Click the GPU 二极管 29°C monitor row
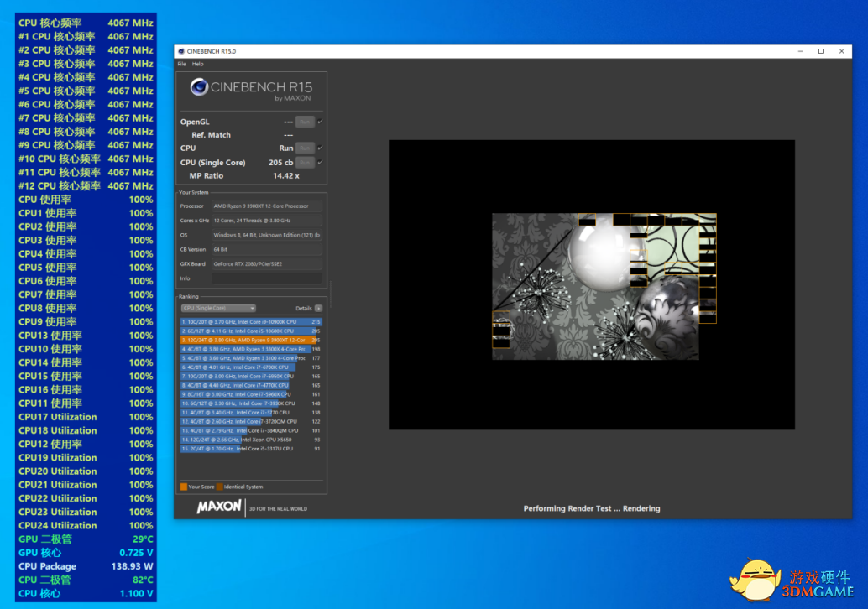The image size is (868, 609). click(x=86, y=539)
